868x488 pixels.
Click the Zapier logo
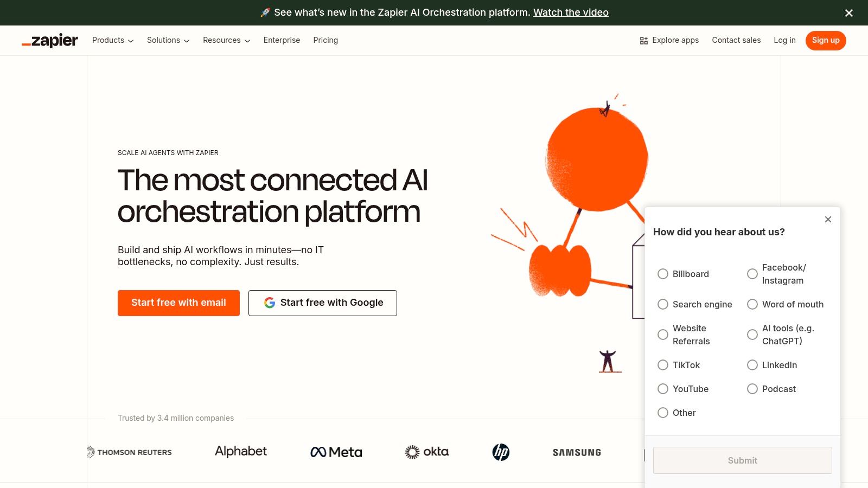coord(50,41)
